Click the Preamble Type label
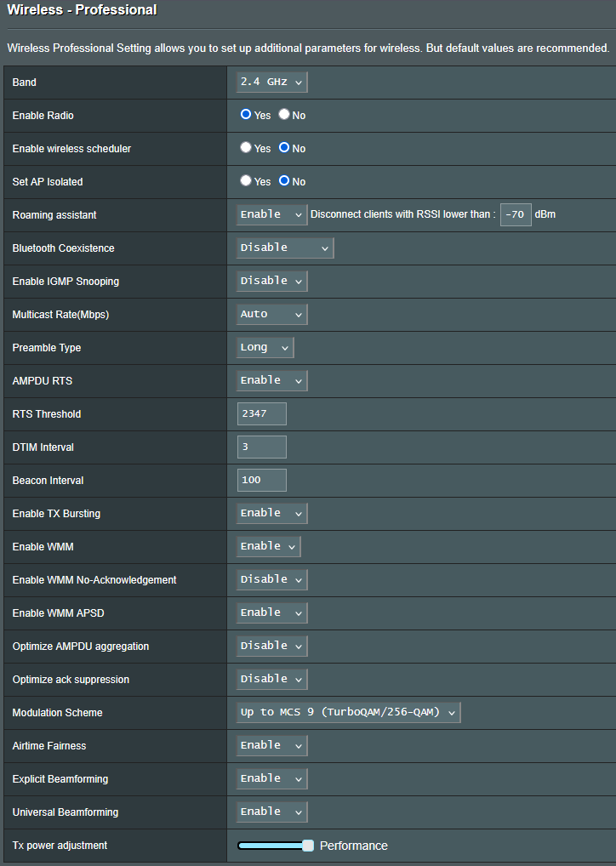616x866 pixels. [x=47, y=347]
